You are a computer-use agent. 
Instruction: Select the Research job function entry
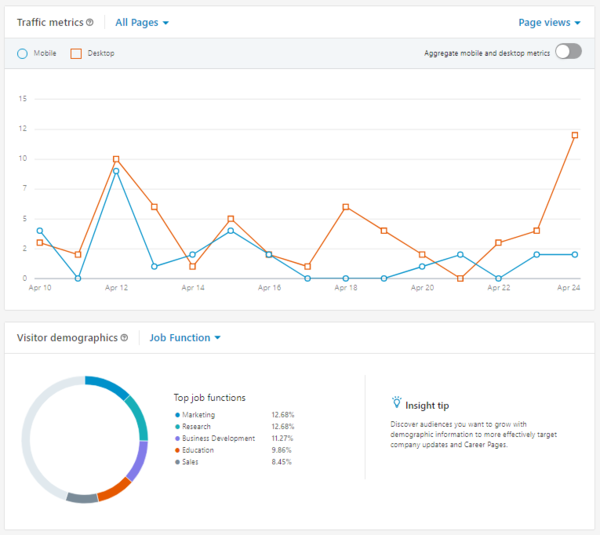coord(198,427)
